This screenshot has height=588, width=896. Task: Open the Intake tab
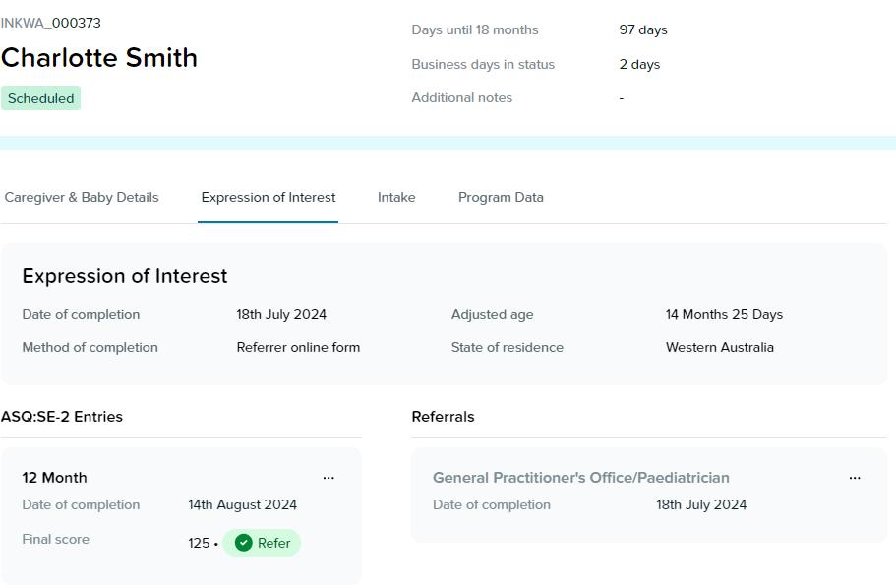tap(396, 197)
